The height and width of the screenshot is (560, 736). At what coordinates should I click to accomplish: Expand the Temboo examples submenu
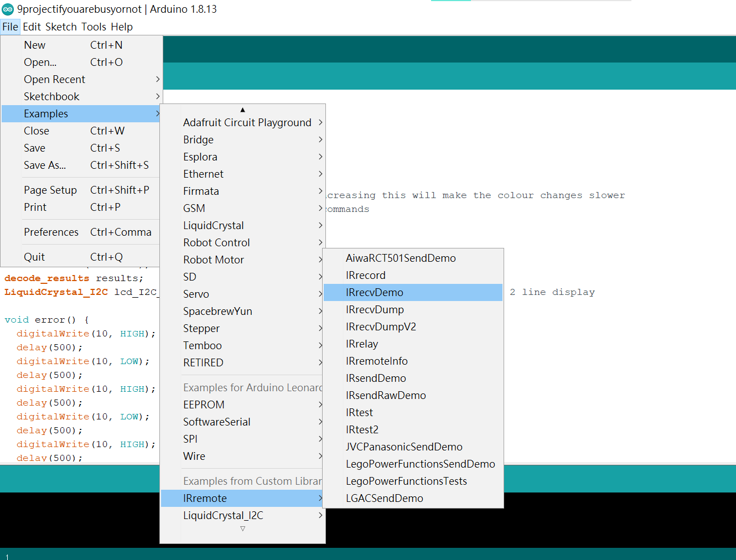coord(242,345)
